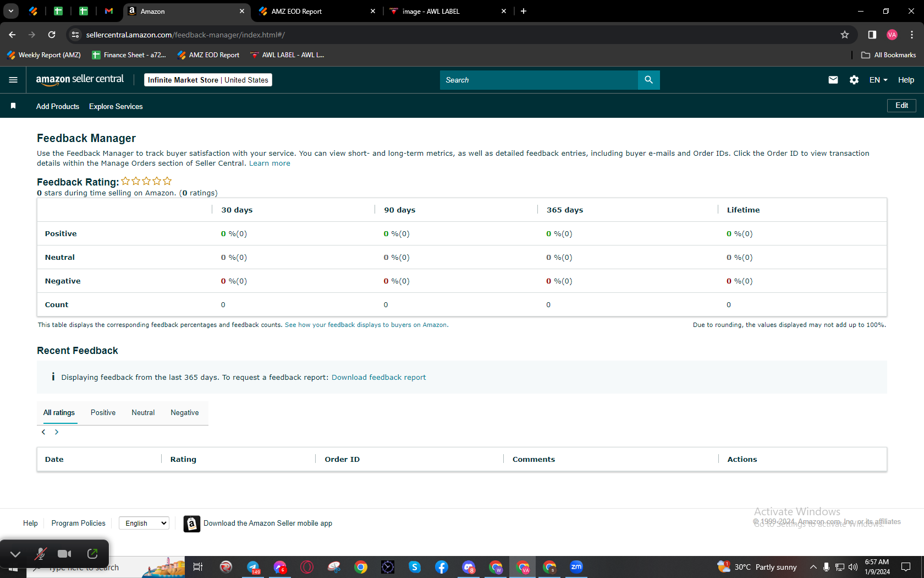Open the notification center icon
Screen dimensions: 924x578
click(x=906, y=567)
